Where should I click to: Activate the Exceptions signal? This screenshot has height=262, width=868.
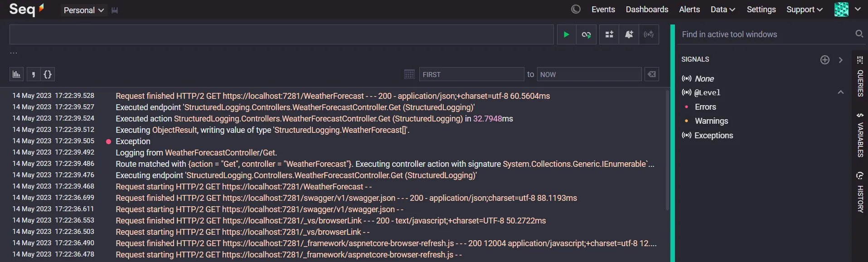click(x=713, y=136)
